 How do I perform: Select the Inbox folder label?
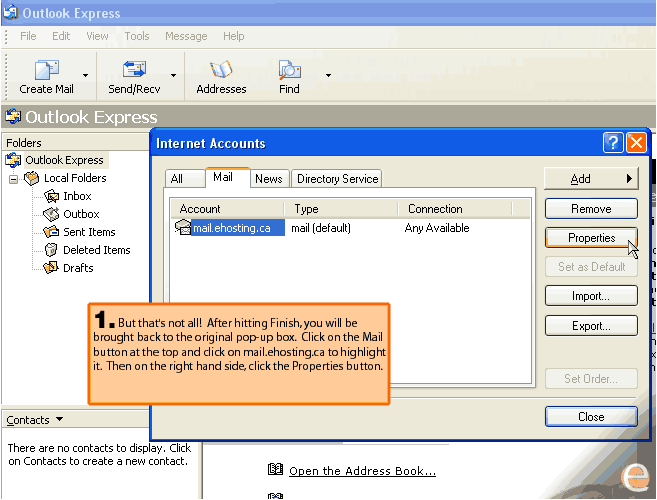77,196
